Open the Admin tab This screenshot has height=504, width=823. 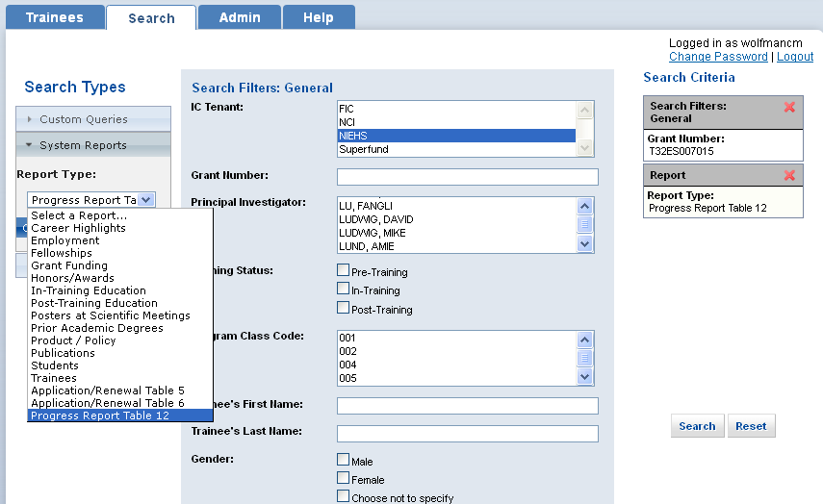pos(240,17)
